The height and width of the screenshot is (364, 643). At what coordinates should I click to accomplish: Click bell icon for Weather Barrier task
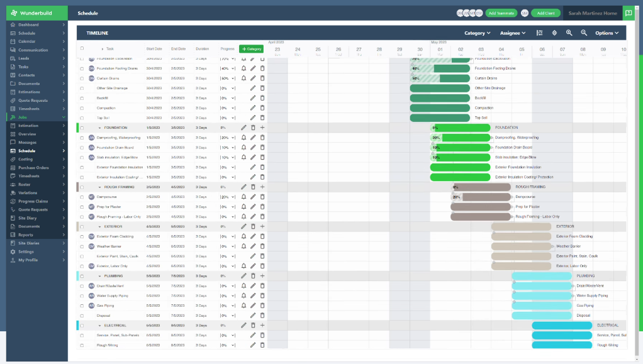click(243, 246)
